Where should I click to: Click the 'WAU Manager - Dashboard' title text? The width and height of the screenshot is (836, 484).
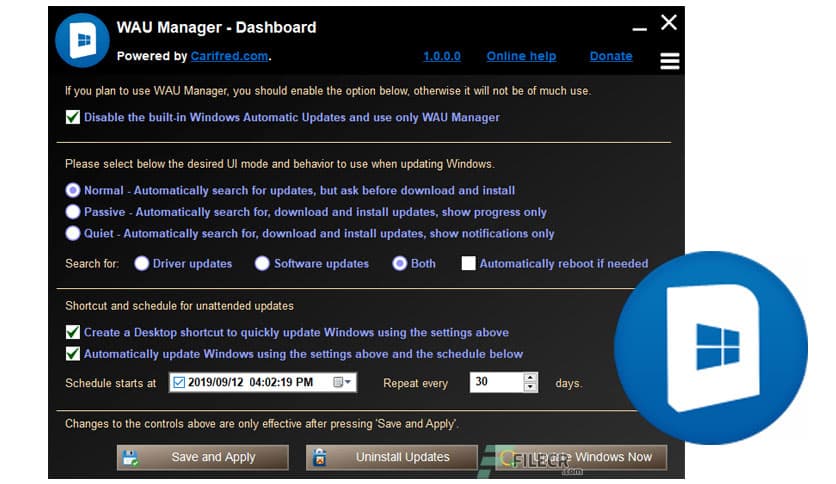point(216,28)
